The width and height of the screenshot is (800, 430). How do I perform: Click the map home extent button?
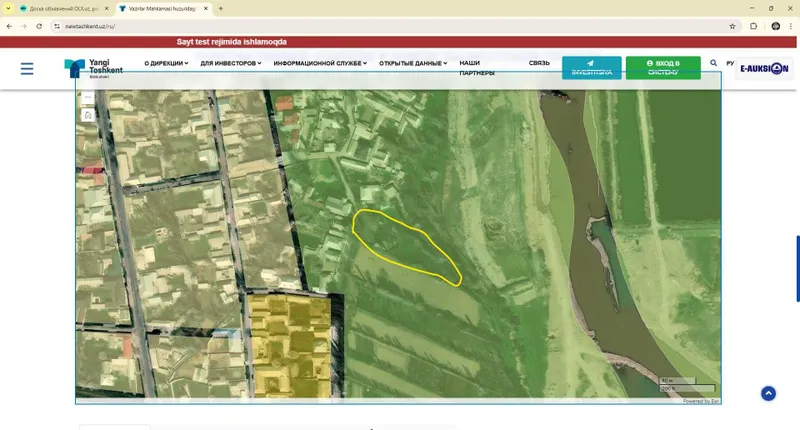[x=88, y=115]
